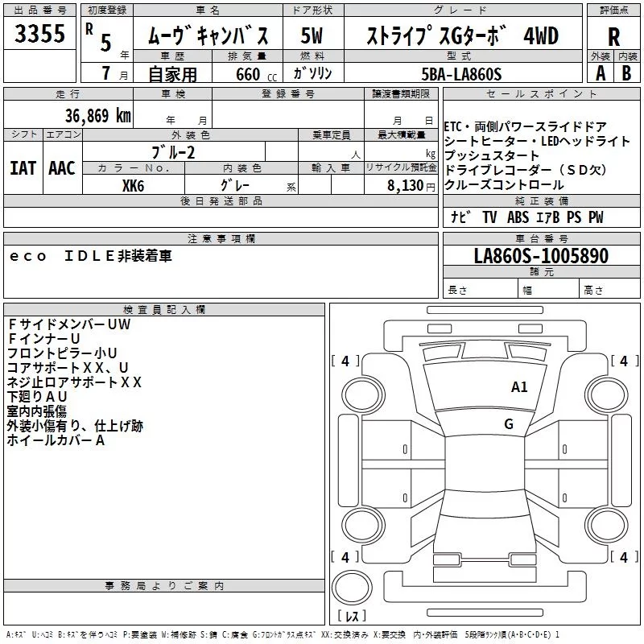Click the mileage value 36,869 km

pos(97,116)
